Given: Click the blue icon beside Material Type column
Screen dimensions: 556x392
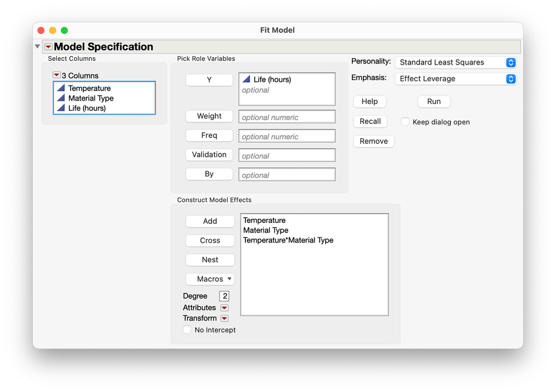Looking at the screenshot, I should tap(61, 98).
